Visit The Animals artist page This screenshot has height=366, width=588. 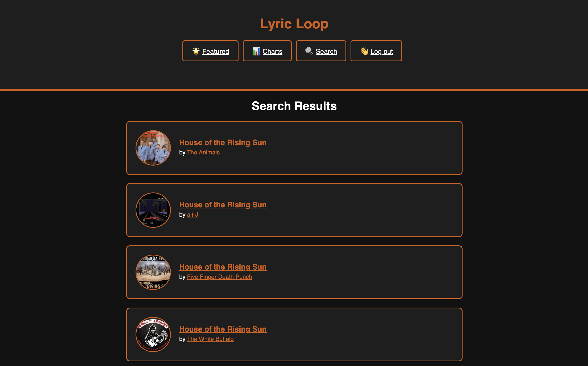[x=203, y=153]
